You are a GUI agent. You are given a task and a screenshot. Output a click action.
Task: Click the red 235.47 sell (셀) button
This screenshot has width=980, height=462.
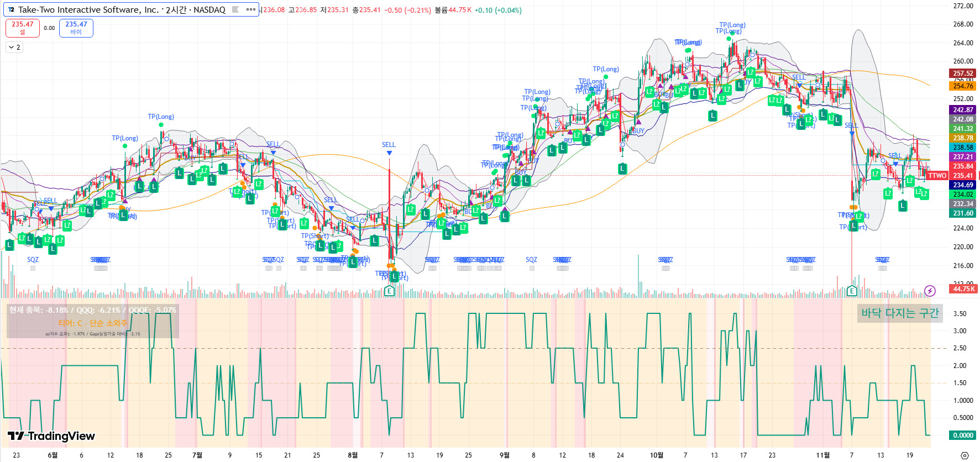coord(23,28)
